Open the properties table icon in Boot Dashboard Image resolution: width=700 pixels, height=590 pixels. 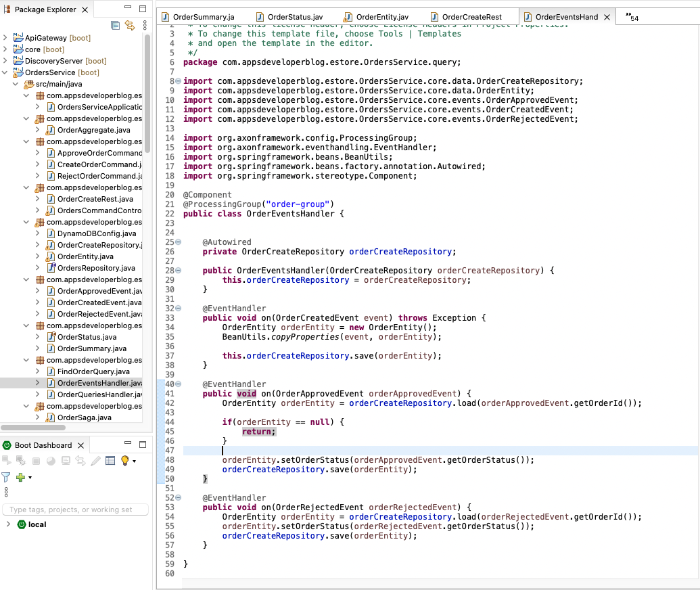coord(111,461)
